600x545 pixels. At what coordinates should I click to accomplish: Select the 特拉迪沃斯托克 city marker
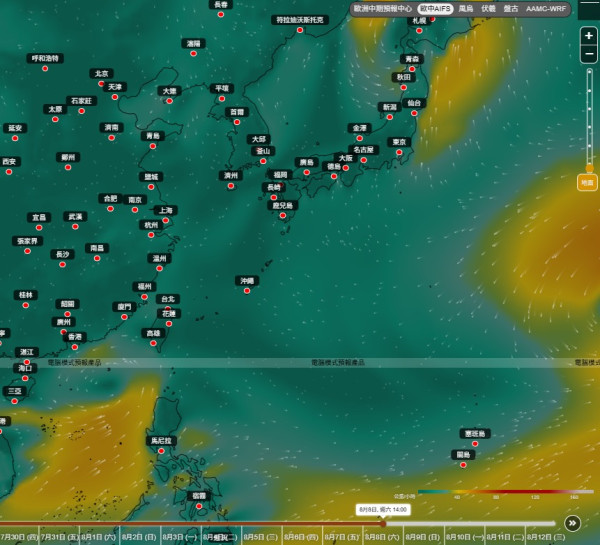point(300,30)
